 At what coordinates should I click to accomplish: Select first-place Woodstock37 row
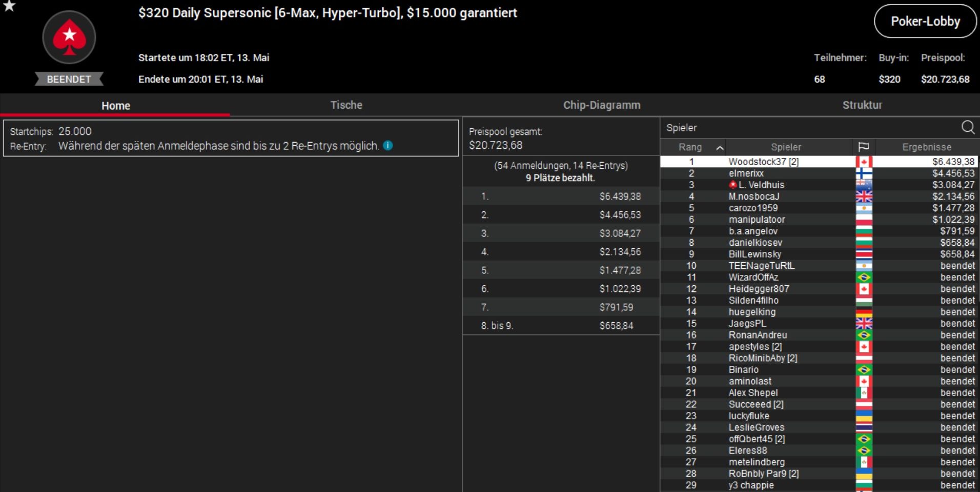click(x=819, y=162)
